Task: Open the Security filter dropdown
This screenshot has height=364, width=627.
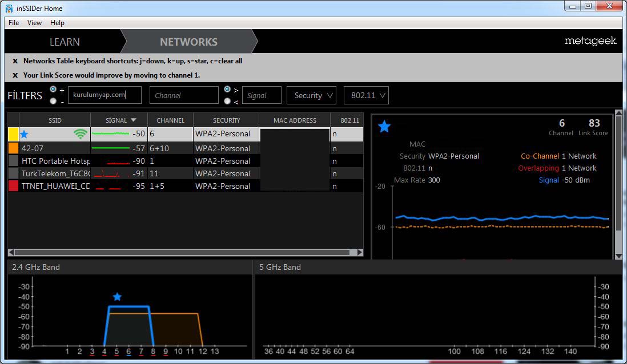Action: [x=311, y=95]
